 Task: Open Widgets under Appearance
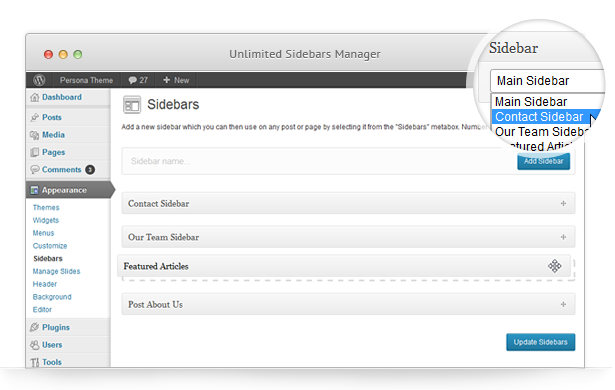pyautogui.click(x=46, y=220)
